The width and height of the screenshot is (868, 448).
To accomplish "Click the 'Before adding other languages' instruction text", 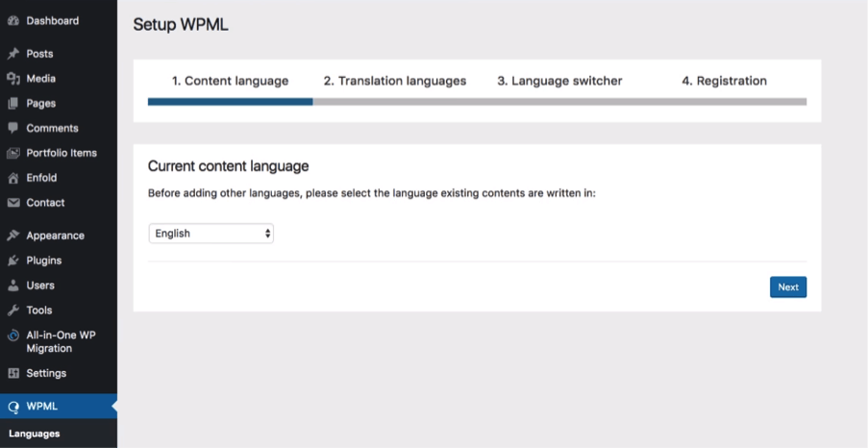I will pos(371,194).
